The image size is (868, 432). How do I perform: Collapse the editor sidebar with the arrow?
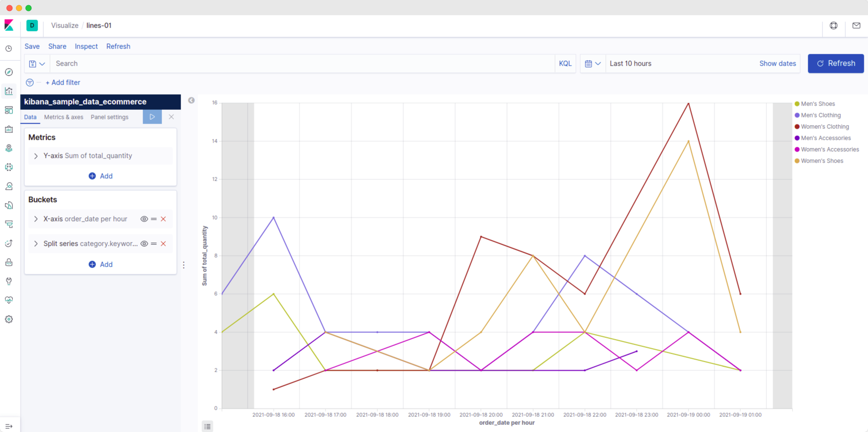[x=191, y=100]
